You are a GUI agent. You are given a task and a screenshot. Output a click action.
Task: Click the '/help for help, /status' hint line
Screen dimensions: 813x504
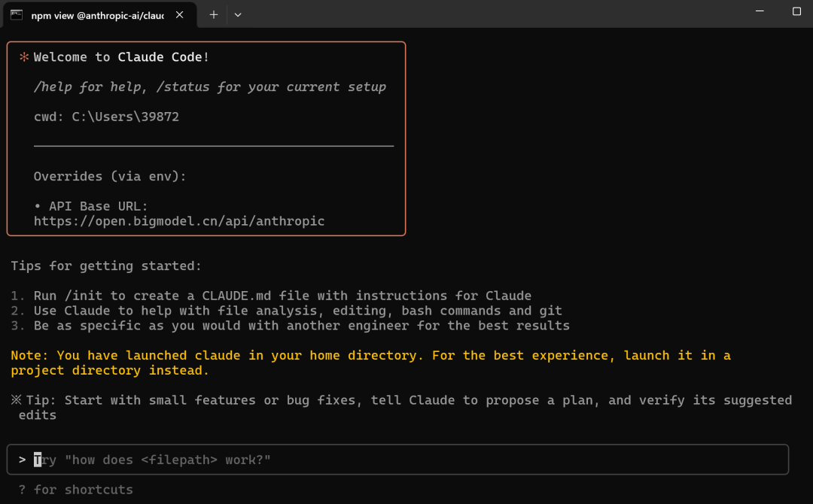209,87
